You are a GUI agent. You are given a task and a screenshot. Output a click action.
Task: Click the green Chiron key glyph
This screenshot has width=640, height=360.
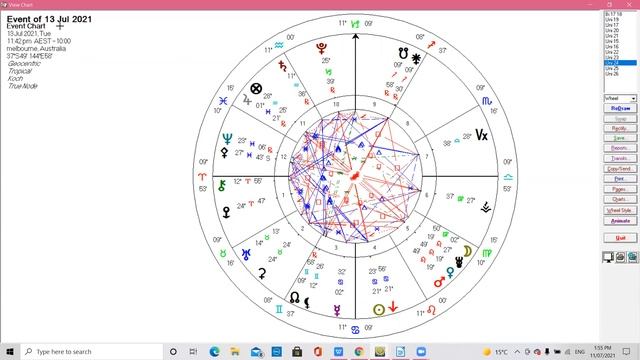[222, 186]
